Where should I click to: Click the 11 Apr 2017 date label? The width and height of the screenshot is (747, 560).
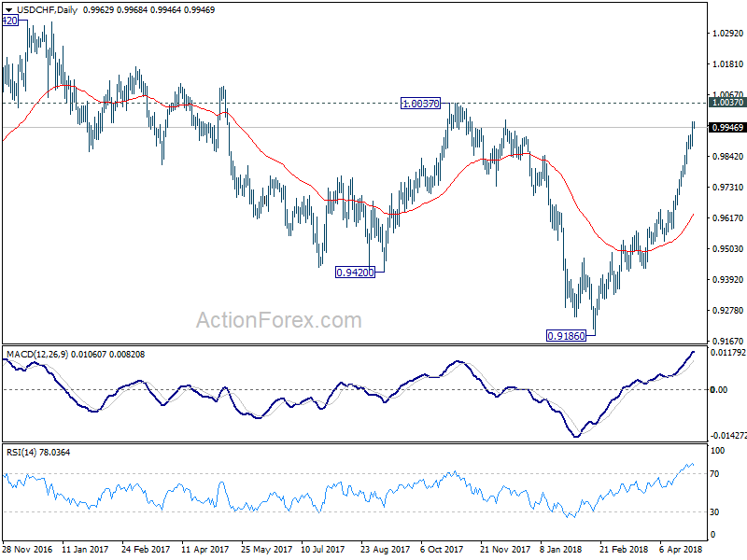coord(204,549)
